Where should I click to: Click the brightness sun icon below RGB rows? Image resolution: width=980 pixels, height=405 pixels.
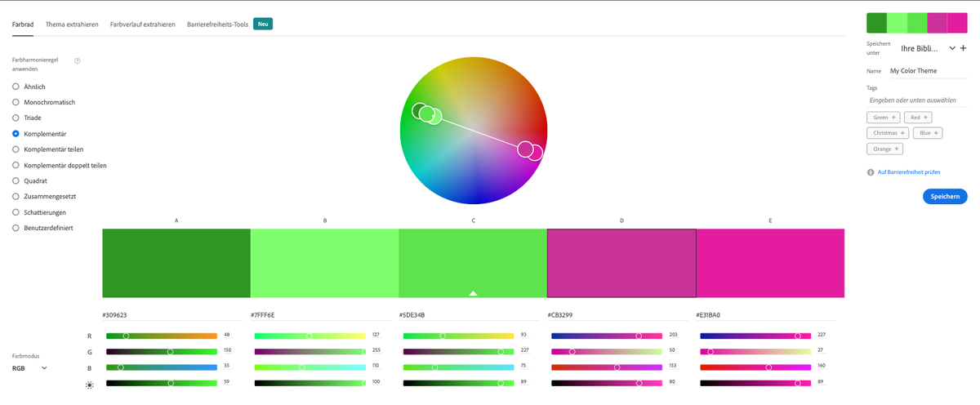(x=90, y=384)
